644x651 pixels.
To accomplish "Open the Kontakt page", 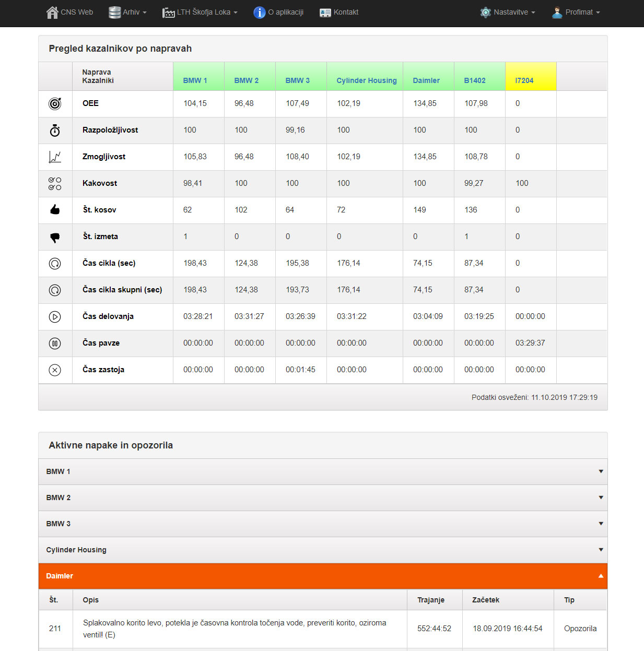I will coord(339,12).
